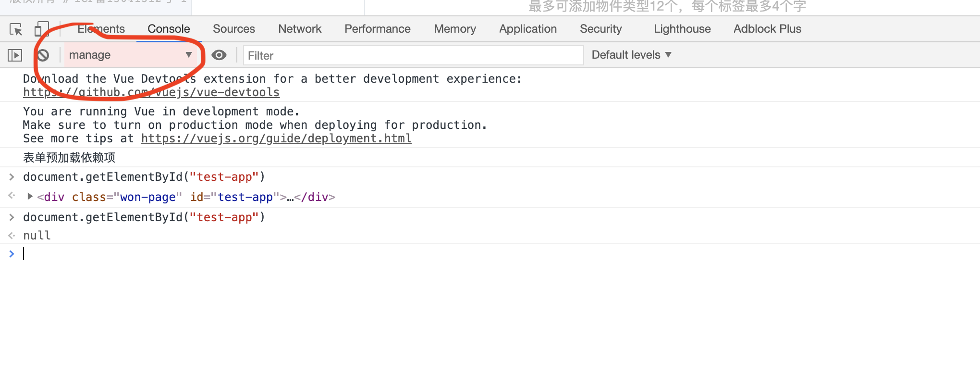Expand the div test-app element node
Screen dimensions: 980x377
click(x=30, y=197)
